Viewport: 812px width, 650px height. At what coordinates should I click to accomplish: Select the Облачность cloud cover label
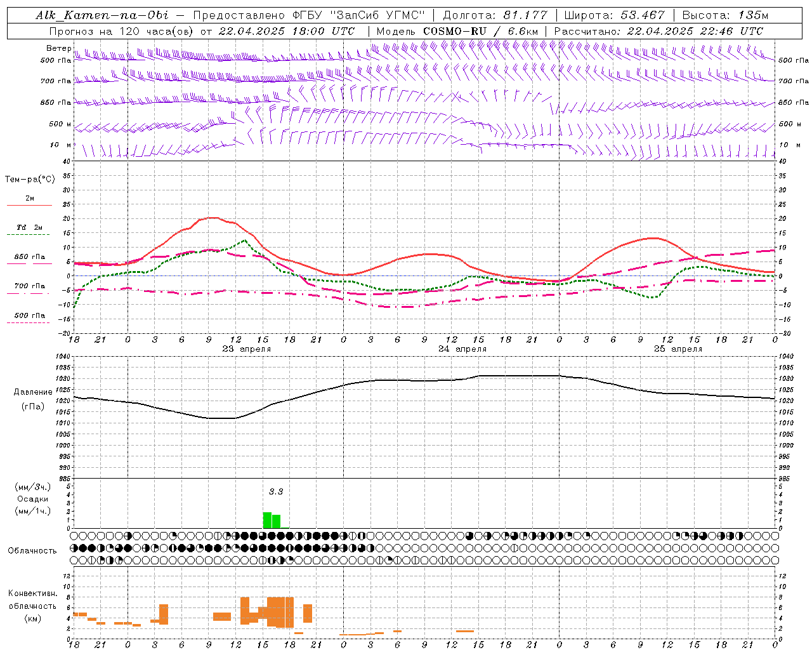(x=32, y=551)
